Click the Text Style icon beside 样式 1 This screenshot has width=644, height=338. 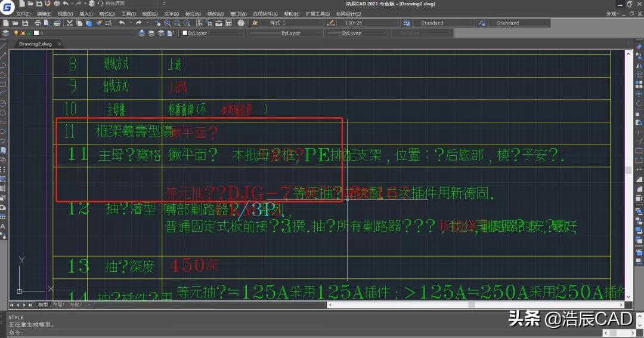255,23
